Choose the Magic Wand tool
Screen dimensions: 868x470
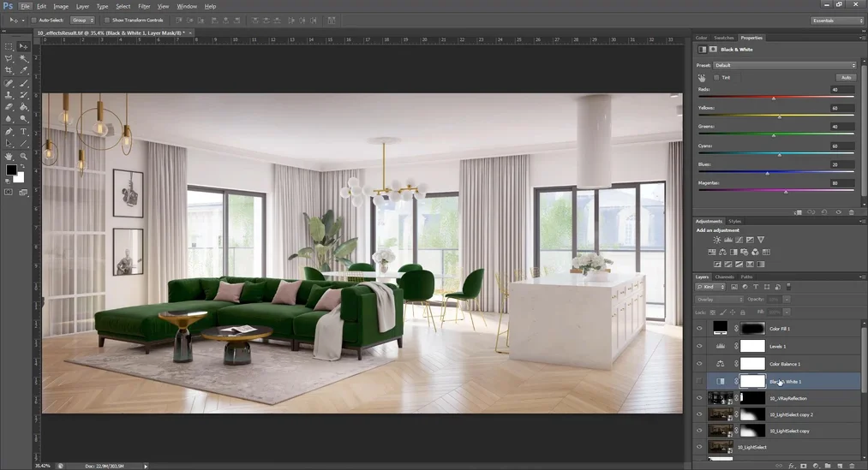coord(24,58)
